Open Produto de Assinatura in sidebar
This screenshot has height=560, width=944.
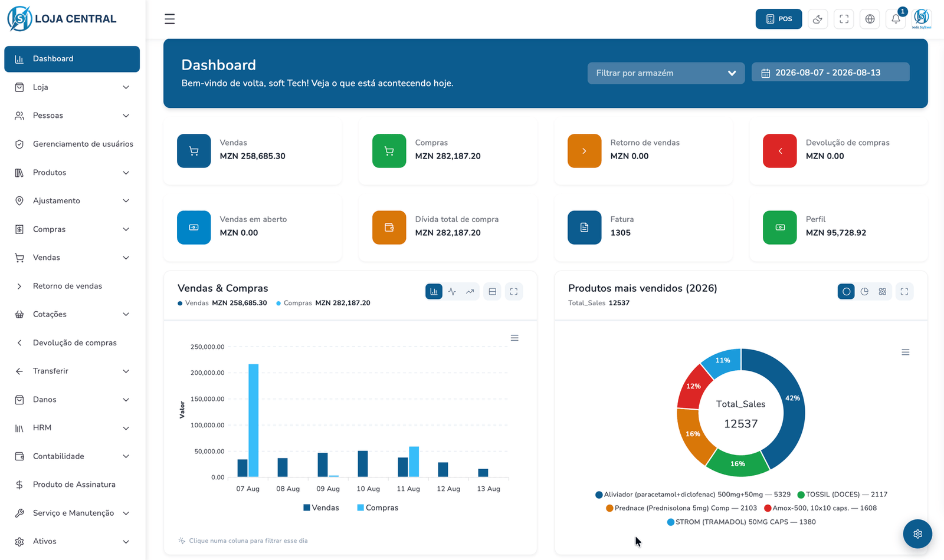(x=72, y=485)
